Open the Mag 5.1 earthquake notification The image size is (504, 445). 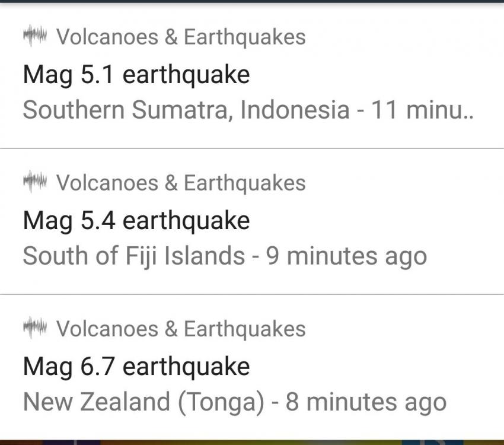(136, 75)
